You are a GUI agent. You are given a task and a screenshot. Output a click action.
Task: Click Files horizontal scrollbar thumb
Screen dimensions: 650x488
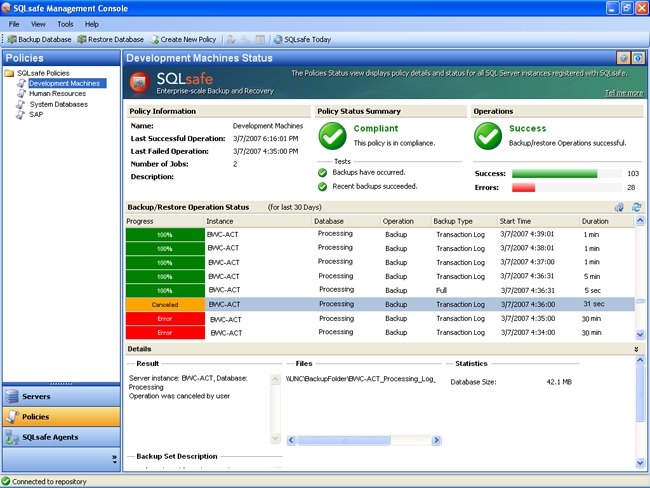click(x=344, y=440)
